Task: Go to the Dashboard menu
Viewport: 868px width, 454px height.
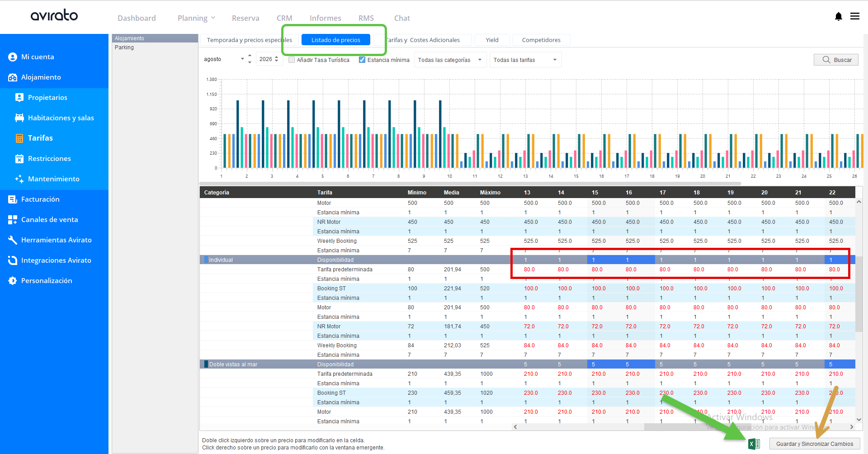Action: pyautogui.click(x=137, y=18)
